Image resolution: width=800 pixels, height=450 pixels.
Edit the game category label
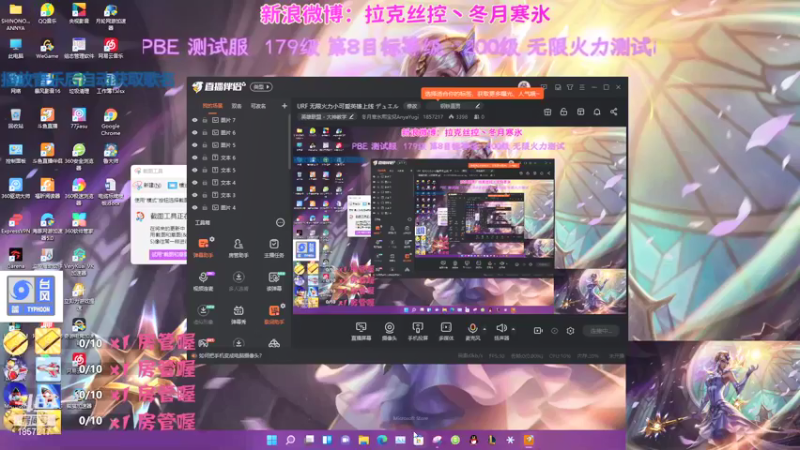coord(327,117)
